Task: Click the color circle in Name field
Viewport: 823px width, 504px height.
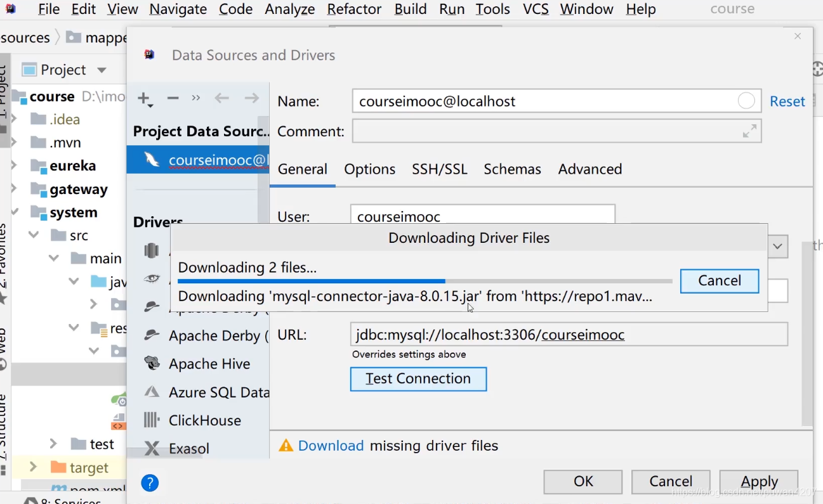Action: coord(747,101)
